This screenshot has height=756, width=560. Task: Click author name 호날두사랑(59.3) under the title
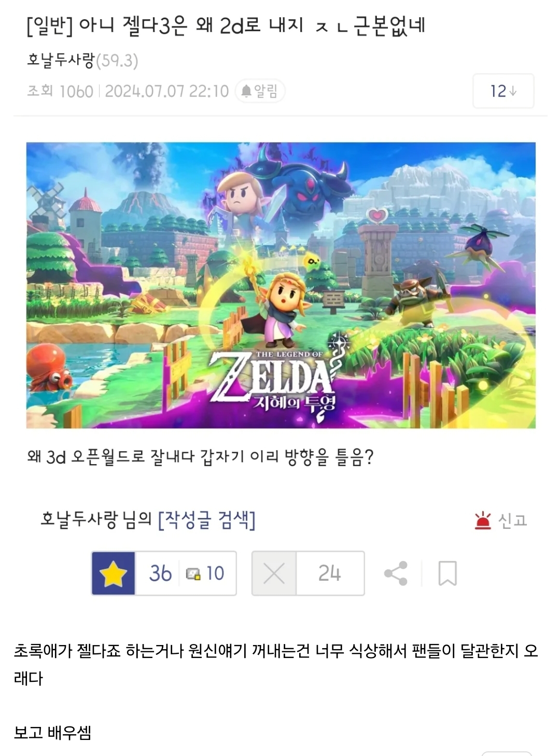tap(82, 61)
